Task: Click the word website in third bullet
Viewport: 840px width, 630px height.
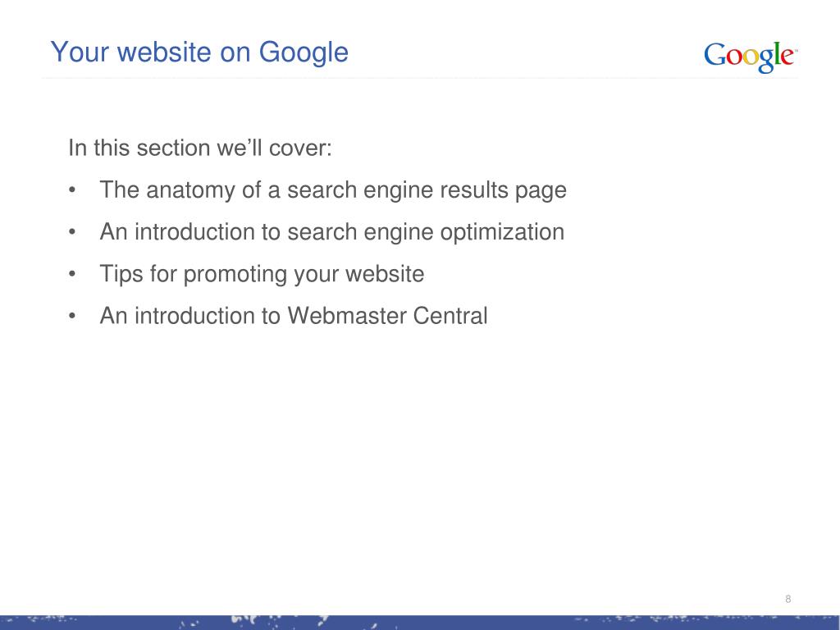Action: 385,274
